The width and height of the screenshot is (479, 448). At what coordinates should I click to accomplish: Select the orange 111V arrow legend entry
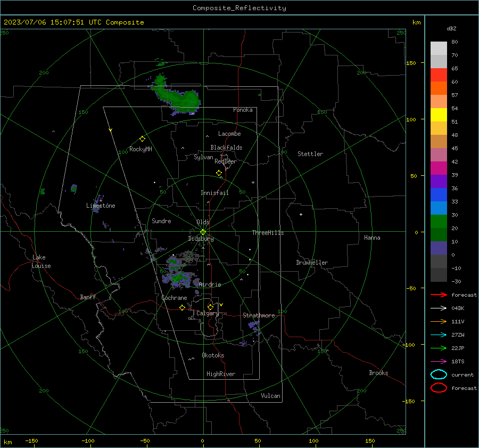point(439,321)
